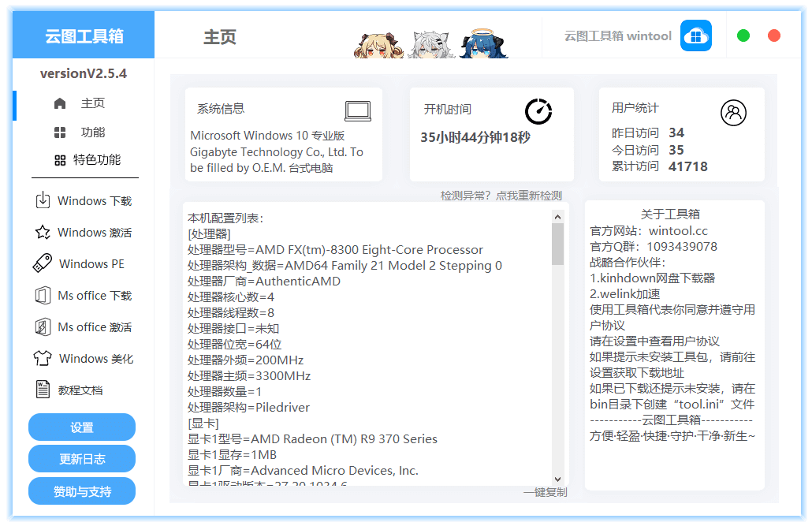
Task: Click the uptime gauge icon
Action: coord(538,111)
